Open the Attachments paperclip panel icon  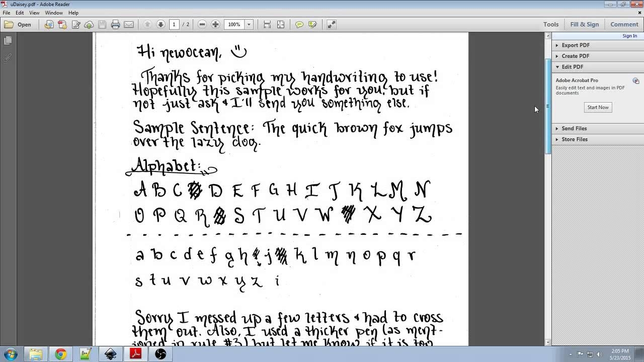click(7, 57)
